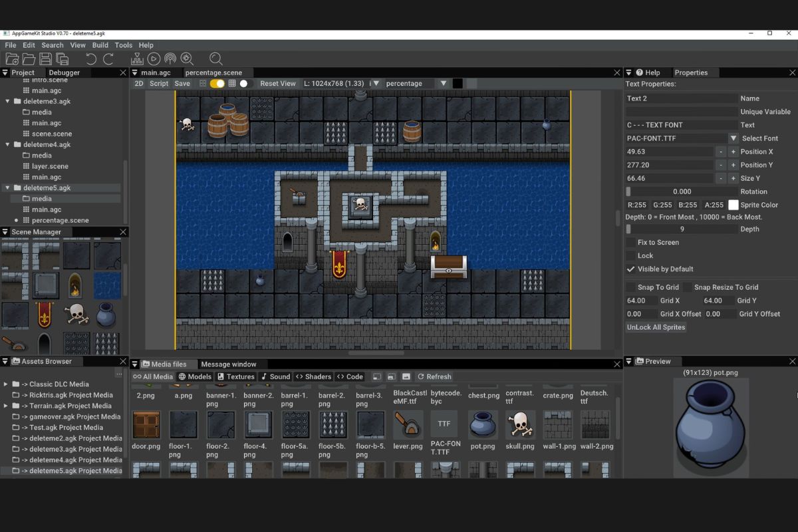
Task: Click the UnLock All Sprites button
Action: pos(656,327)
